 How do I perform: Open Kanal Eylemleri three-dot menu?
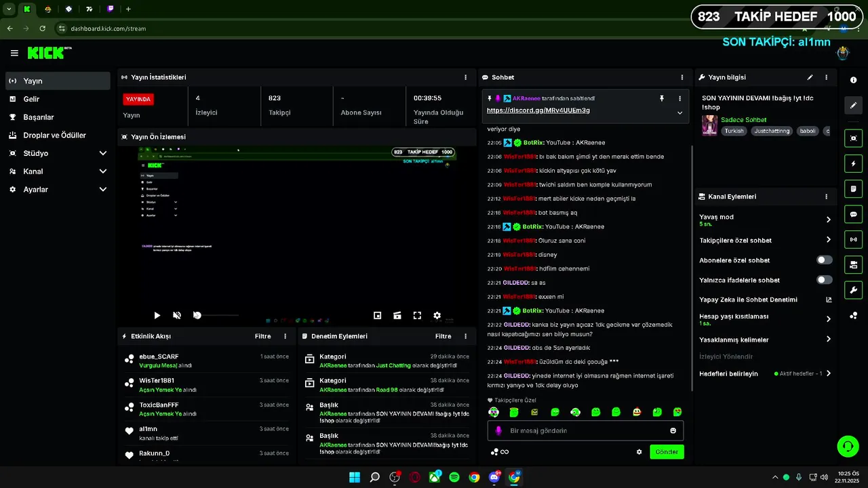[826, 197]
